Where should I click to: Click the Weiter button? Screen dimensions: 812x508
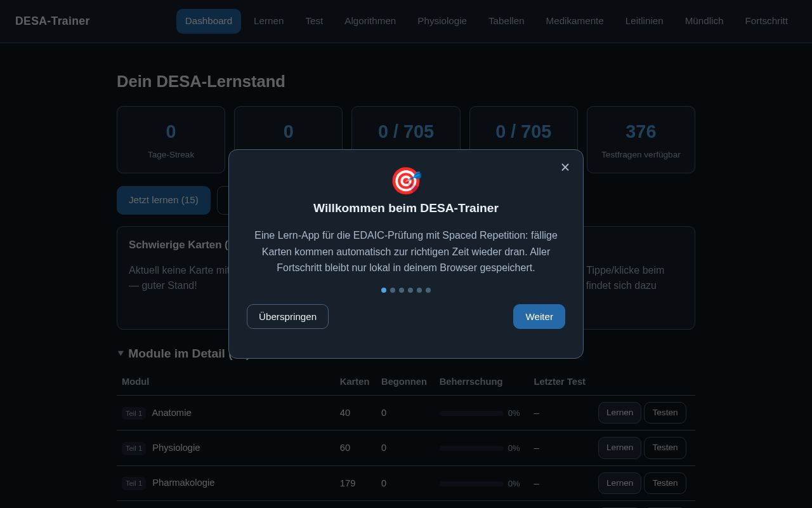(x=539, y=316)
